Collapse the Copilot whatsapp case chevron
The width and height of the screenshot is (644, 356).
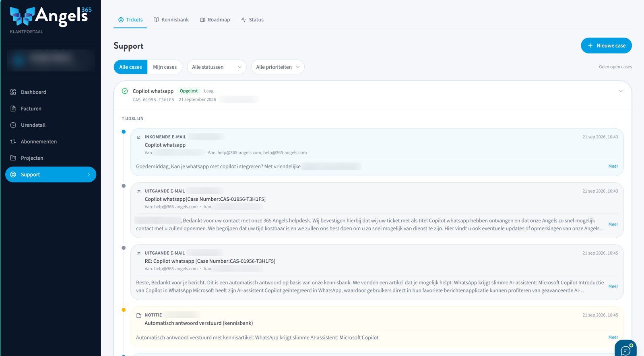(x=621, y=91)
